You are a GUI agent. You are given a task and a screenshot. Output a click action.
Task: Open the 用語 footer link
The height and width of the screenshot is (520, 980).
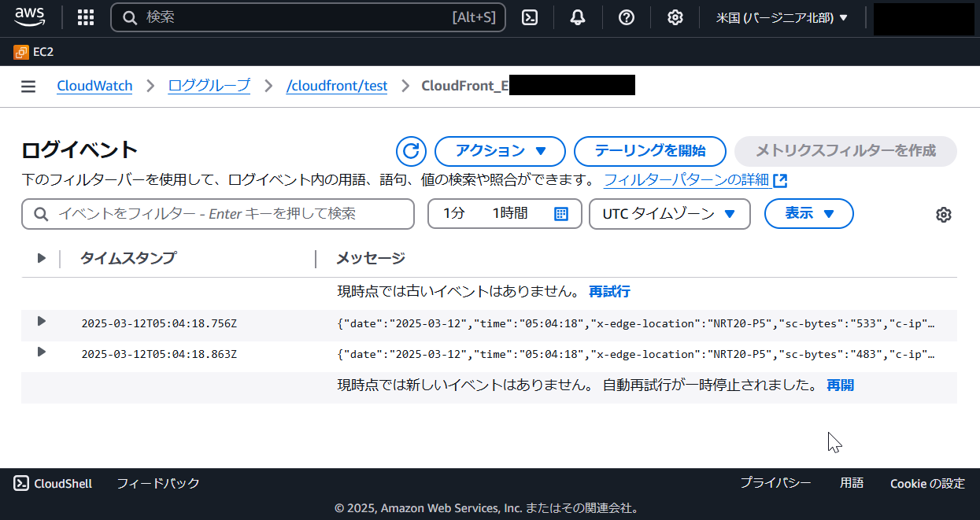coord(852,483)
